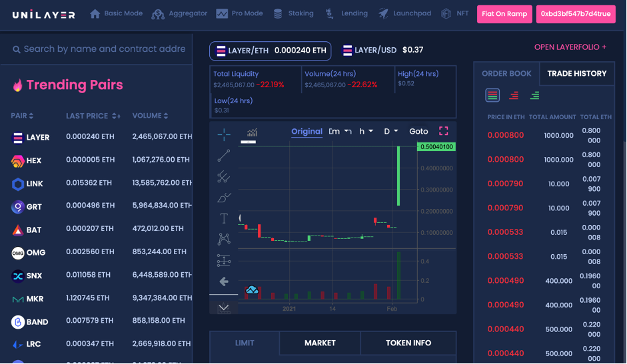Screen dimensions: 627x364
Task: Click the GRT token icon
Action: (17, 207)
